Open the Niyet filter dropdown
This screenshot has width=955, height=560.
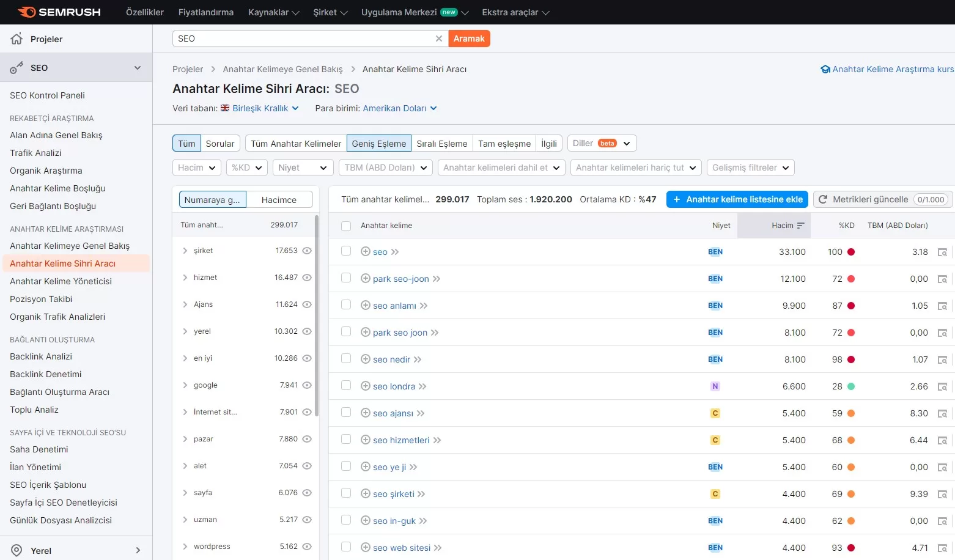[303, 168]
